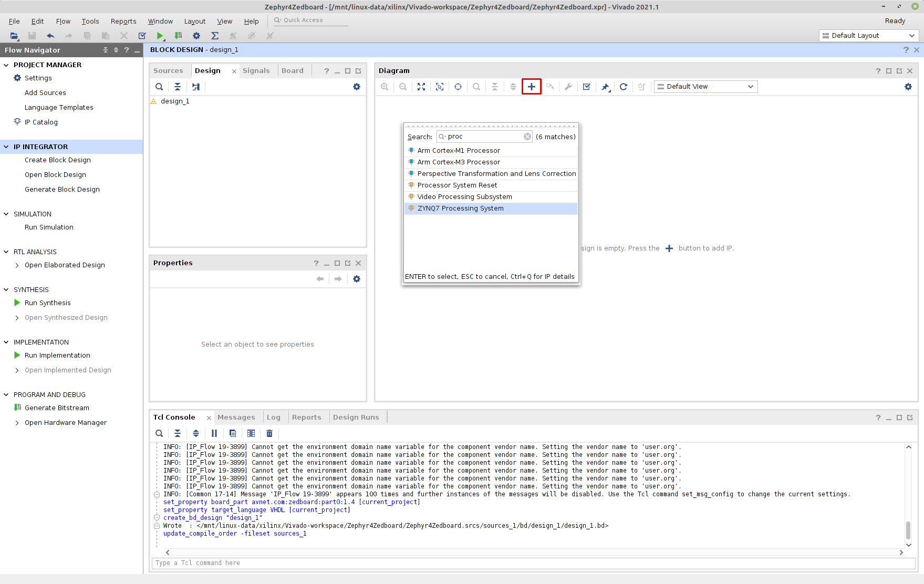Click Regenerate Layout refresh icon in Diagram

[623, 87]
